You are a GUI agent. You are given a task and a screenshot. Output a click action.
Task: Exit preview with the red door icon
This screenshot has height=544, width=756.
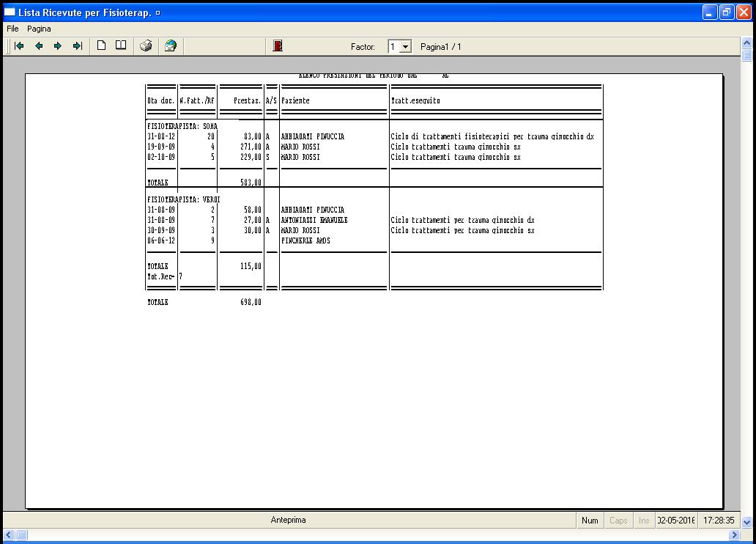click(277, 46)
